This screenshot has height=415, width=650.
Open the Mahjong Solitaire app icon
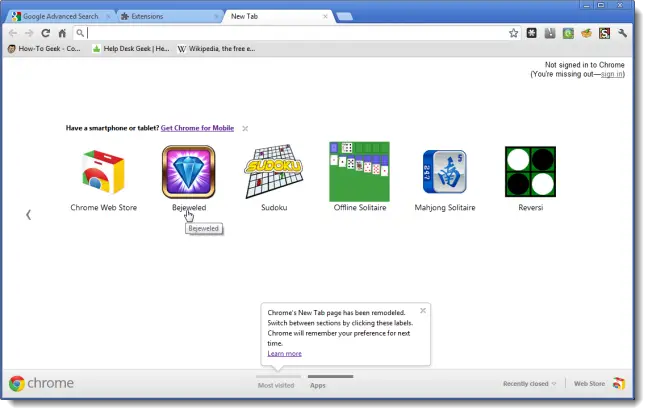[445, 172]
